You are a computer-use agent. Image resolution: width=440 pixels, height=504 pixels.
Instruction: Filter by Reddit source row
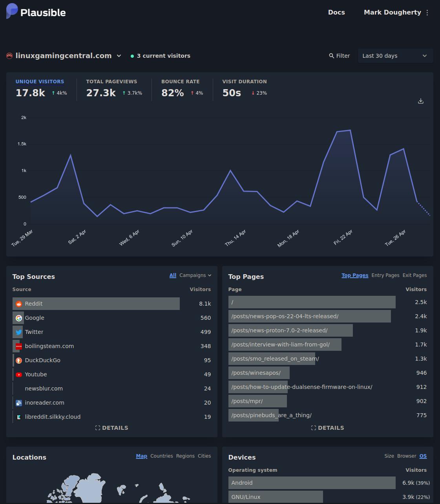(112, 304)
